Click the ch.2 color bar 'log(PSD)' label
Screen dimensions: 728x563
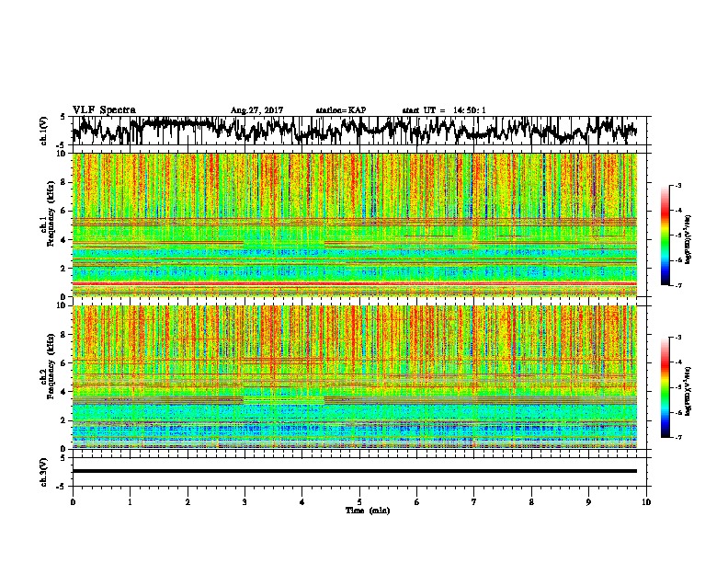(688, 391)
